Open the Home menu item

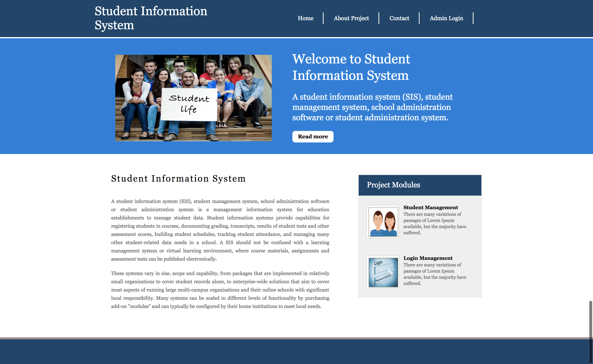pos(305,18)
